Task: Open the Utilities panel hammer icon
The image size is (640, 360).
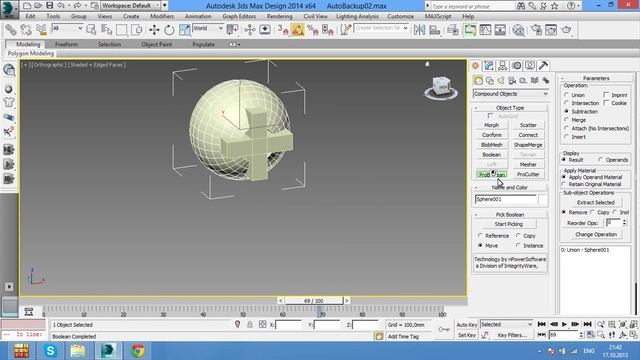Action: [543, 65]
